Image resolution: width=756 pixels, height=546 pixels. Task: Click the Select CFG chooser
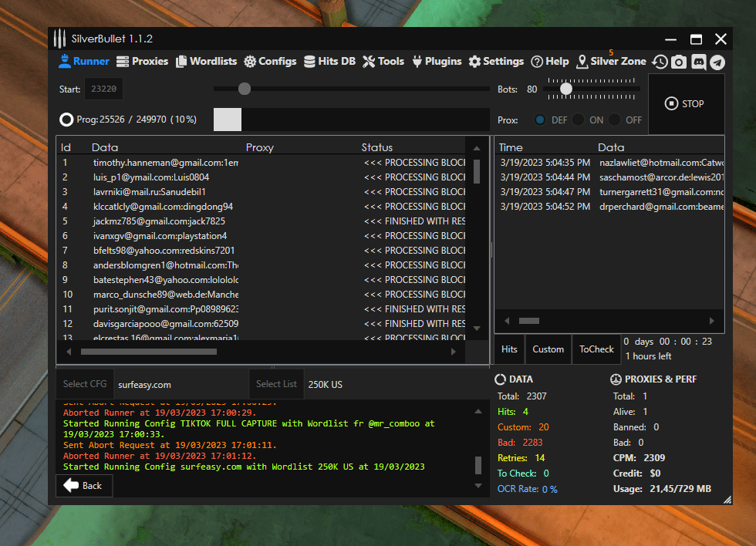(x=85, y=384)
